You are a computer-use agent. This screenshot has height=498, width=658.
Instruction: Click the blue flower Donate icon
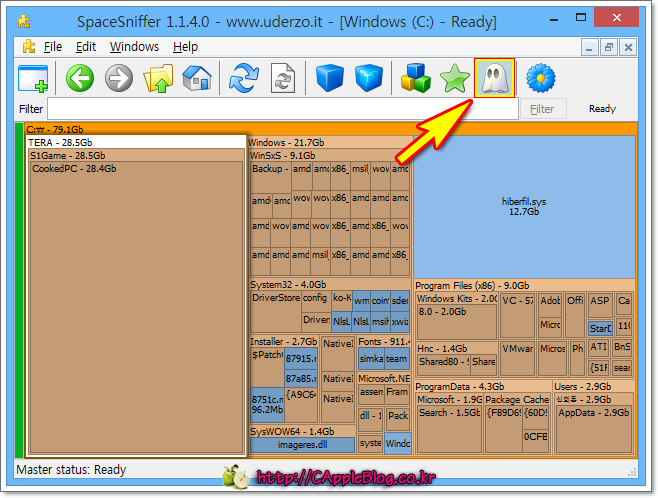540,78
